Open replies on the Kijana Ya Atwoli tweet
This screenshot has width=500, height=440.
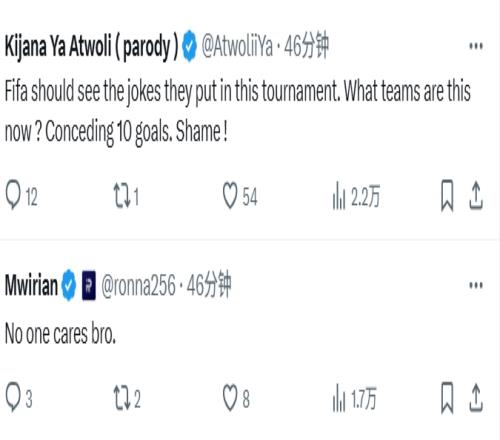tap(21, 196)
